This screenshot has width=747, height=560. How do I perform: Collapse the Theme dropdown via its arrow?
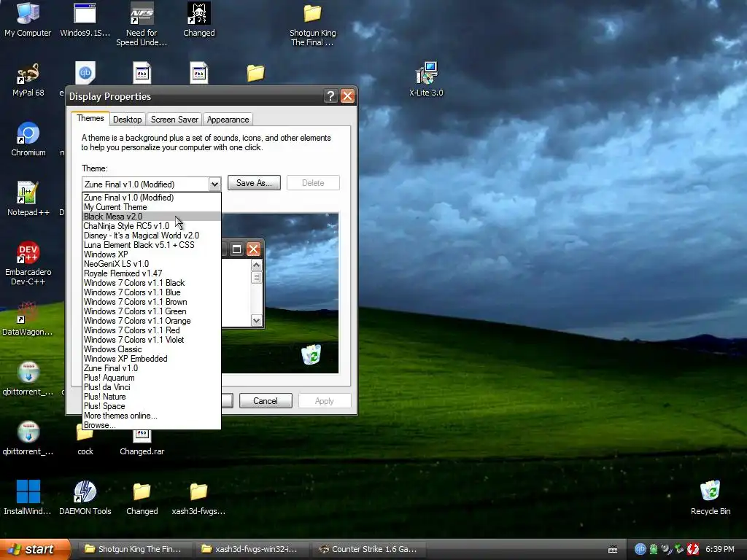214,184
